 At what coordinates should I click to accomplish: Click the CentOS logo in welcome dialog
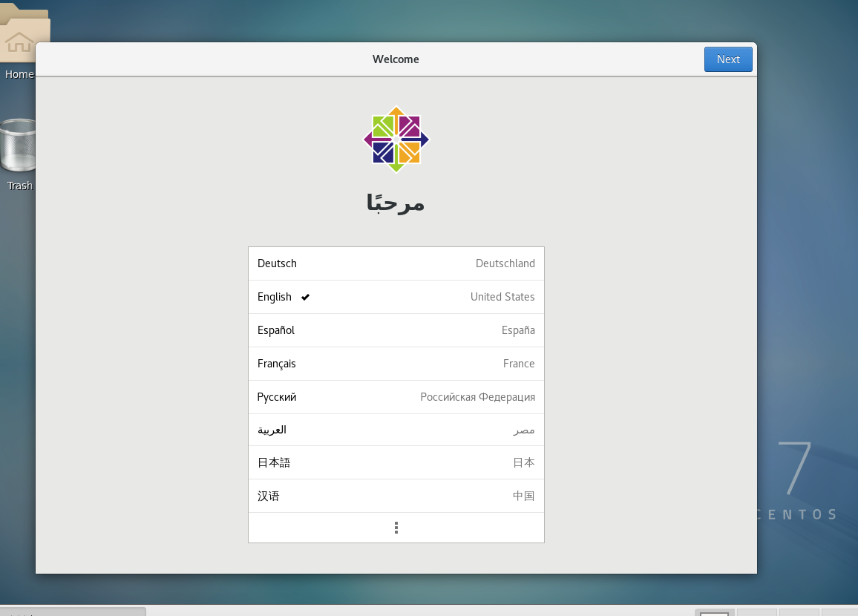[396, 139]
